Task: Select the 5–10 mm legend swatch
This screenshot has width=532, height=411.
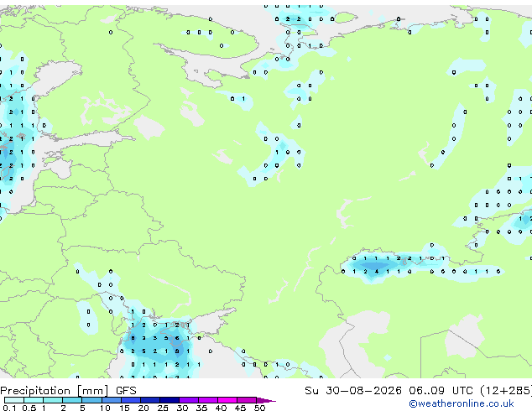Action: 91,400
